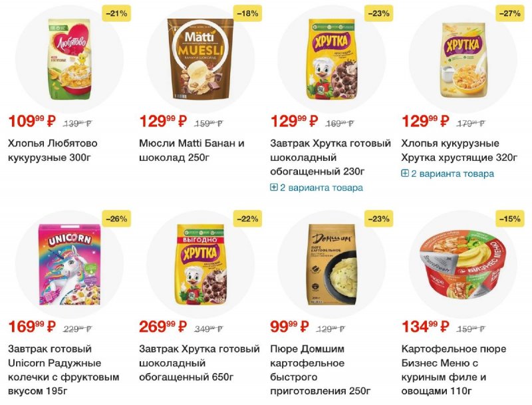Expand variants under Хрутка шоколадный 230г
Image resolution: width=532 pixels, height=405 pixels.
point(317,188)
